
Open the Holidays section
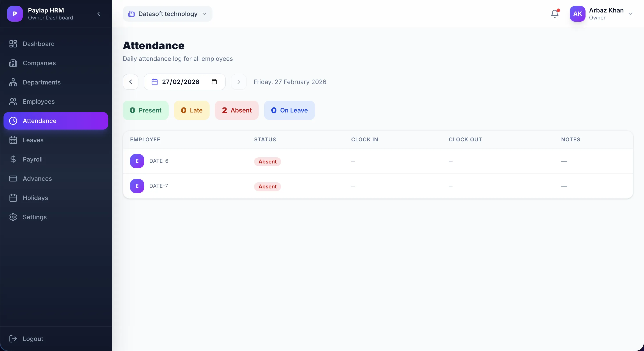point(35,198)
